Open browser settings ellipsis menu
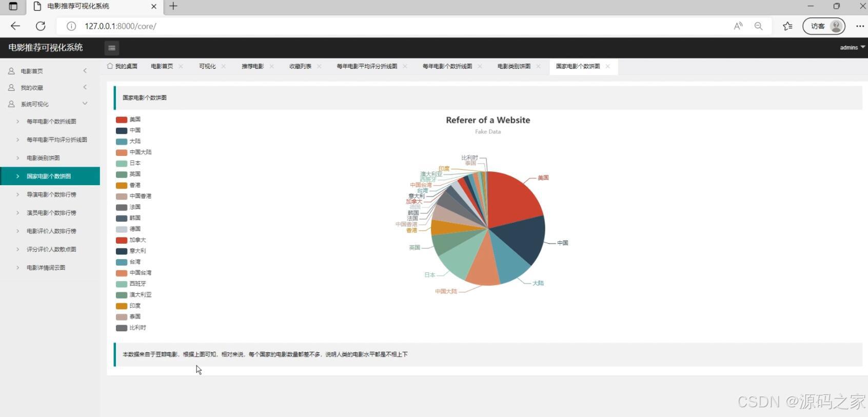Screen dimensions: 868x417 click(x=860, y=26)
